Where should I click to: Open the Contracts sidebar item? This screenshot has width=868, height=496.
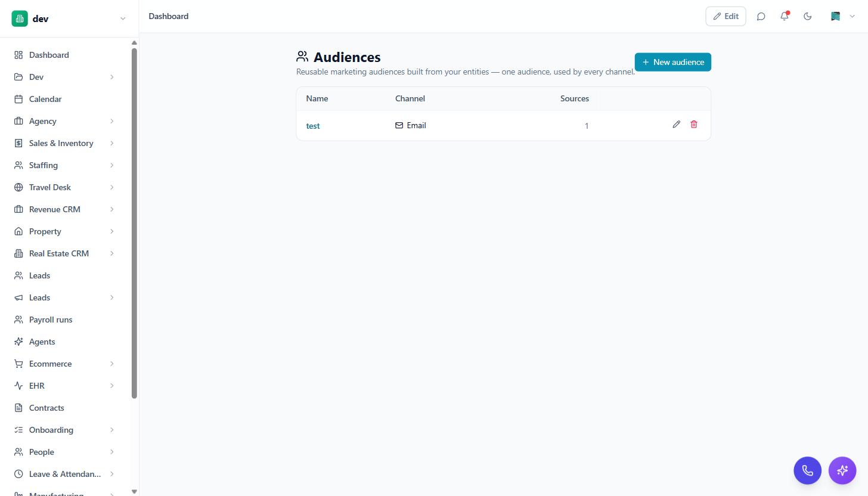pos(64,408)
